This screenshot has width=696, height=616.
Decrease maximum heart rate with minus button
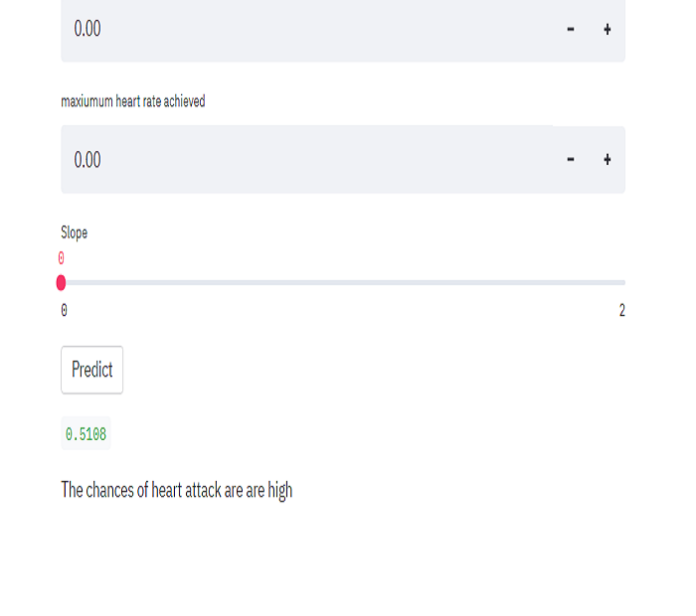570,160
